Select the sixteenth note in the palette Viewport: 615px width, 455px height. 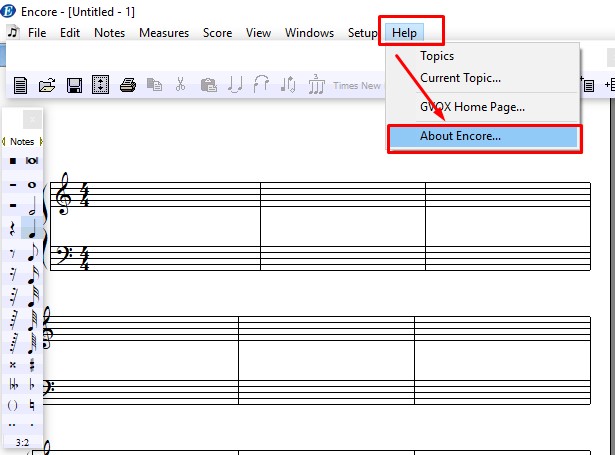click(x=33, y=275)
